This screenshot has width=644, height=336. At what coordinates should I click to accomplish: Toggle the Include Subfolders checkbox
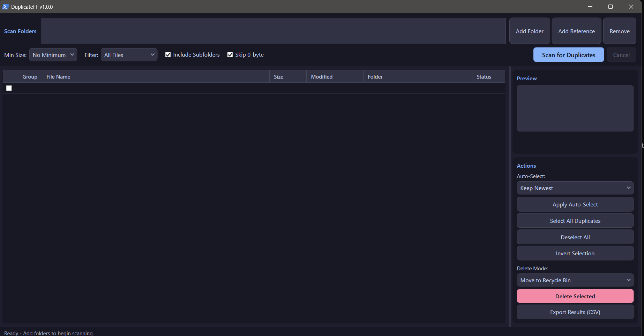[x=168, y=54]
